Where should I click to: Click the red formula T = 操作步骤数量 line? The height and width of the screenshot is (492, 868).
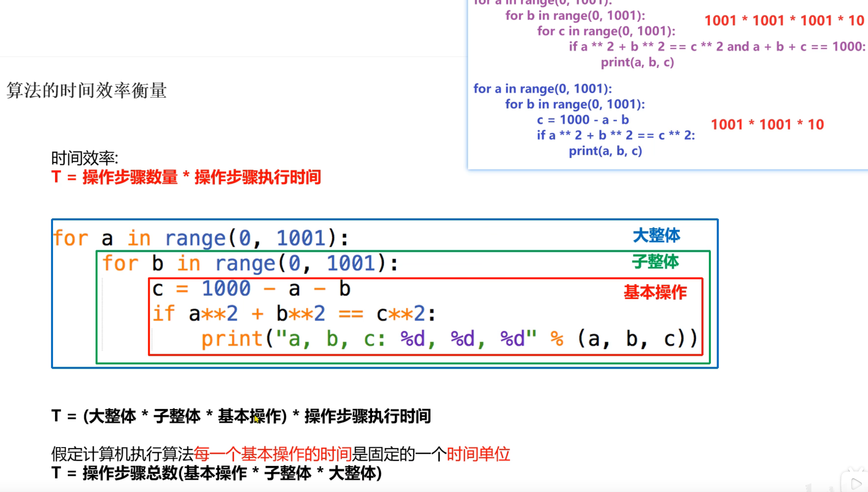tap(186, 177)
